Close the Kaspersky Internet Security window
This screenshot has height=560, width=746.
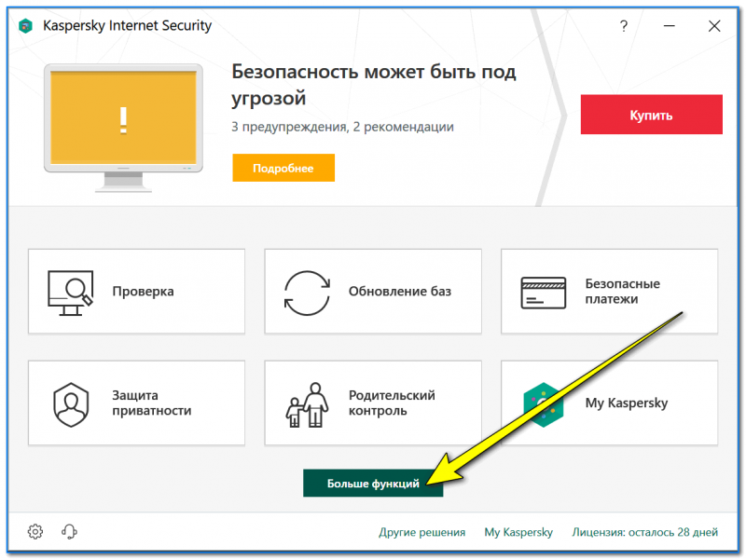pyautogui.click(x=714, y=26)
